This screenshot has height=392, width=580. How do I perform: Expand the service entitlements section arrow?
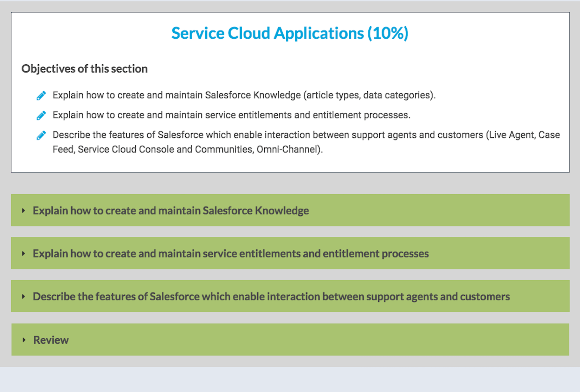point(24,253)
